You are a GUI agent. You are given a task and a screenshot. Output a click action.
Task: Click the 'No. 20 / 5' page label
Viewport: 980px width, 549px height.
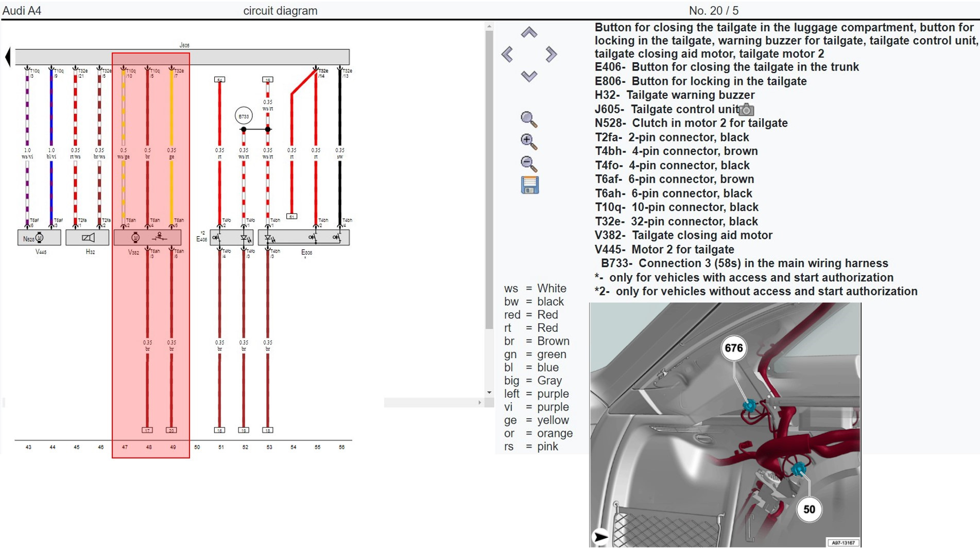[x=714, y=11]
